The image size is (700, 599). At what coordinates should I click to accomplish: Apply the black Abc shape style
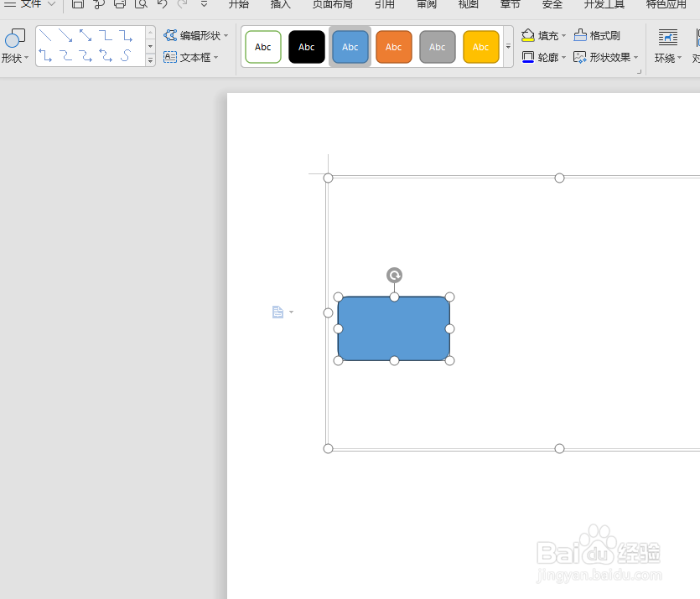[x=307, y=47]
